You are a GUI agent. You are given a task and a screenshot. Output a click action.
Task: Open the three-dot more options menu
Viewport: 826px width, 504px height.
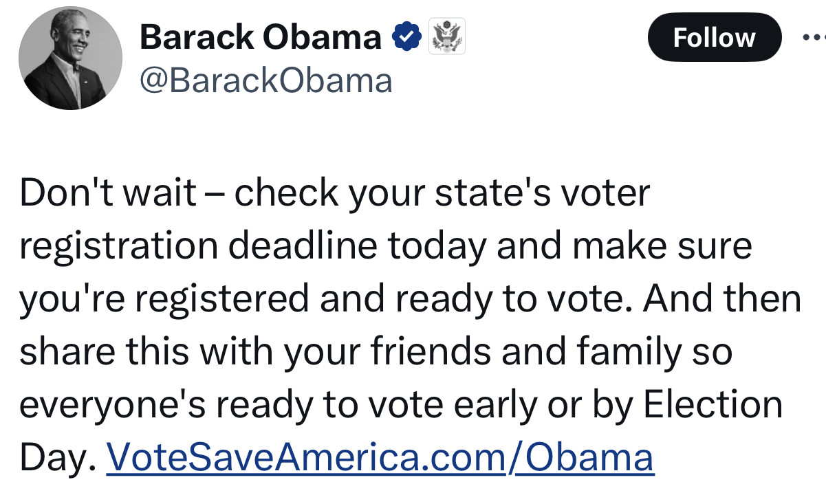coord(814,36)
